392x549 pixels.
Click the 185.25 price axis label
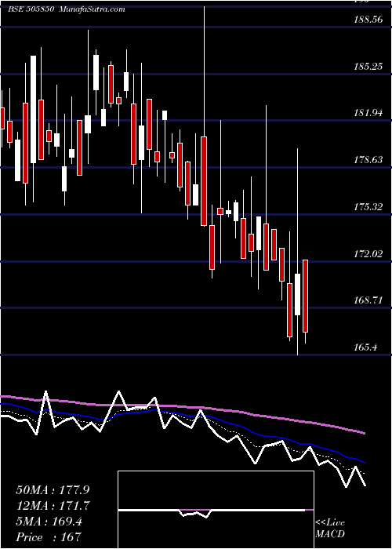click(368, 67)
